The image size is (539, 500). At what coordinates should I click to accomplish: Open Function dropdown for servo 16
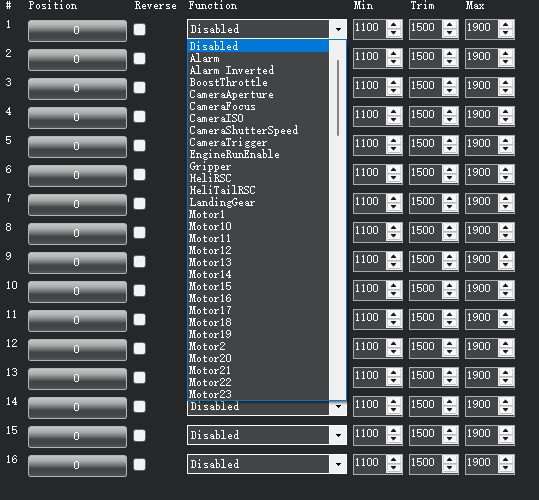click(338, 464)
